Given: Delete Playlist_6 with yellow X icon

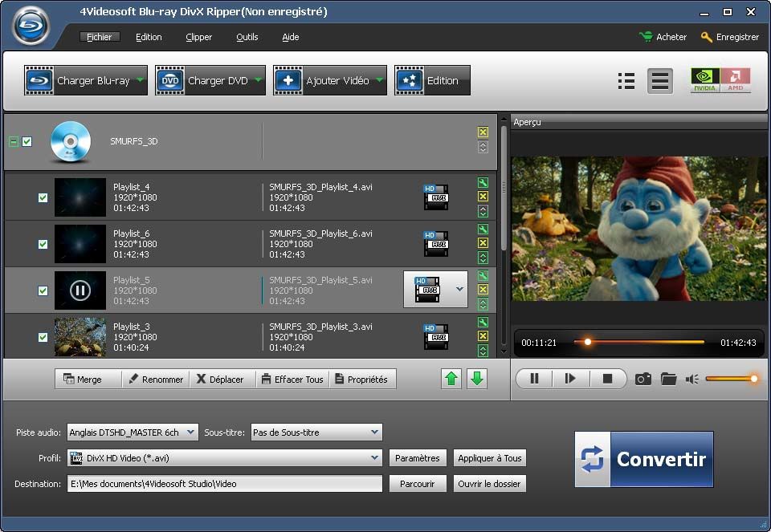Looking at the screenshot, I should pyautogui.click(x=483, y=243).
